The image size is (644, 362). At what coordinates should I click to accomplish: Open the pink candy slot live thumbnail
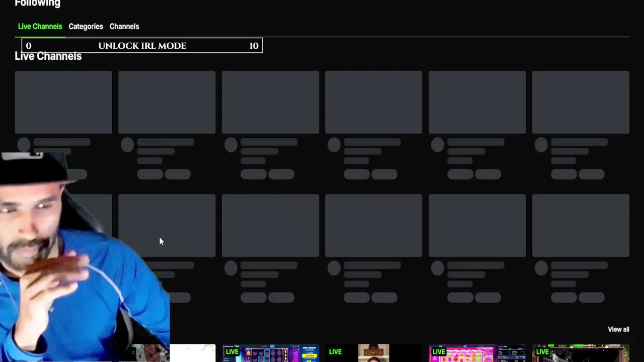[477, 353]
